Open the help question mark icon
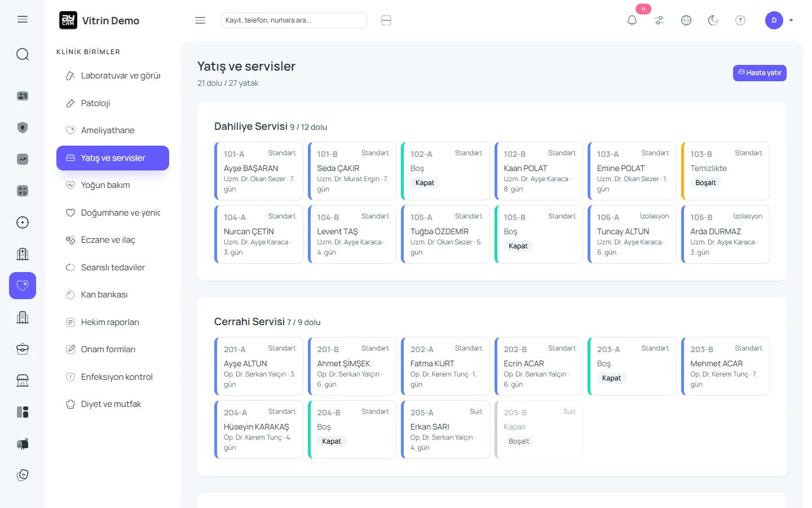Screen dimensions: 812x508 (740, 20)
